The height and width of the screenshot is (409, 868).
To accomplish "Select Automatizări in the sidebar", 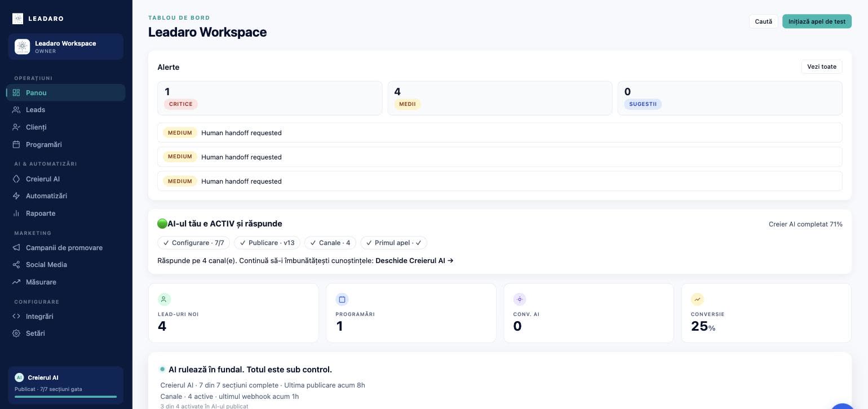I will coord(66,196).
